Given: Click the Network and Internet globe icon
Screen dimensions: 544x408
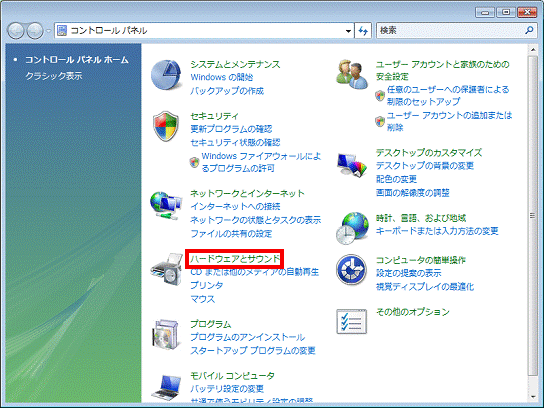Looking at the screenshot, I should click(x=166, y=205).
